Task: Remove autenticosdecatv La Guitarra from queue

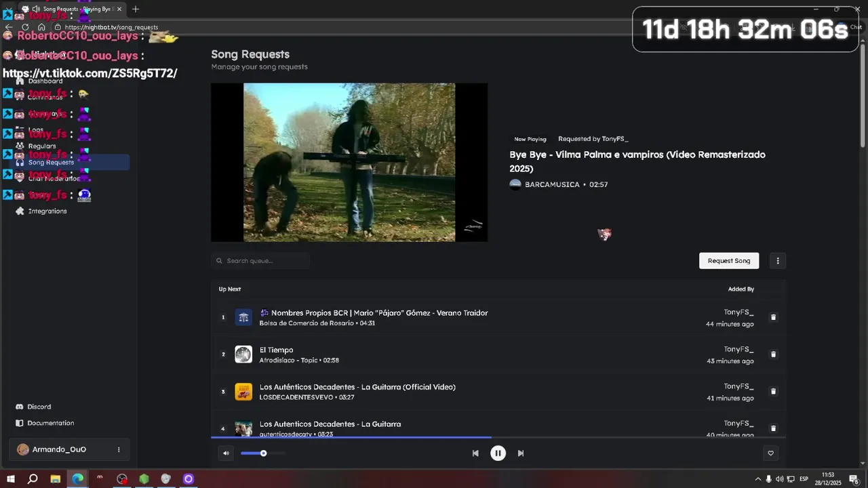Action: click(x=773, y=428)
